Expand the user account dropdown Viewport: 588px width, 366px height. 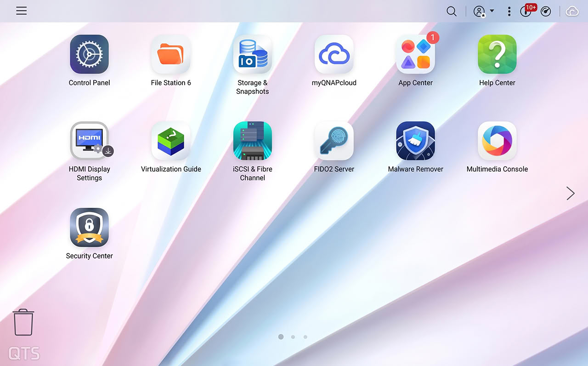click(x=484, y=11)
